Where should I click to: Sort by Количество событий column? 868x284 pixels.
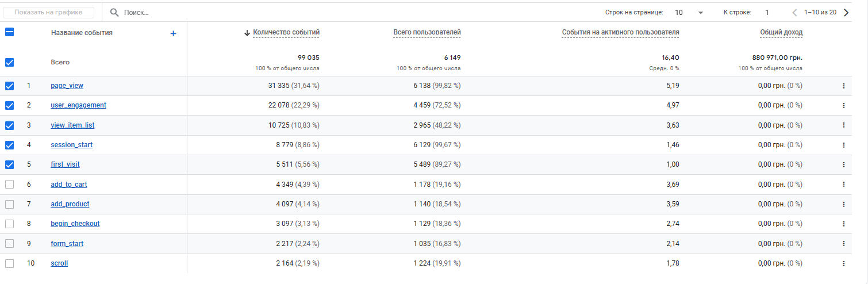(286, 33)
